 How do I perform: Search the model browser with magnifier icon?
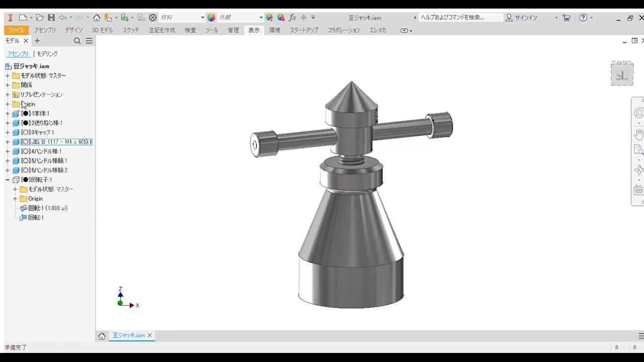coord(77,41)
